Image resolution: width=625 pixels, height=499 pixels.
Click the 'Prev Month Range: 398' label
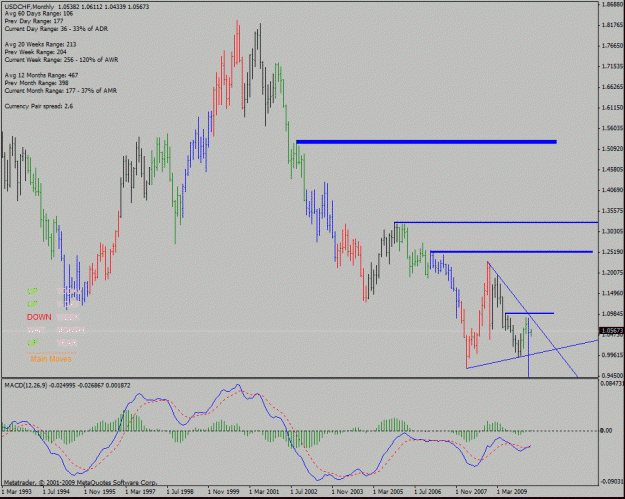point(37,83)
